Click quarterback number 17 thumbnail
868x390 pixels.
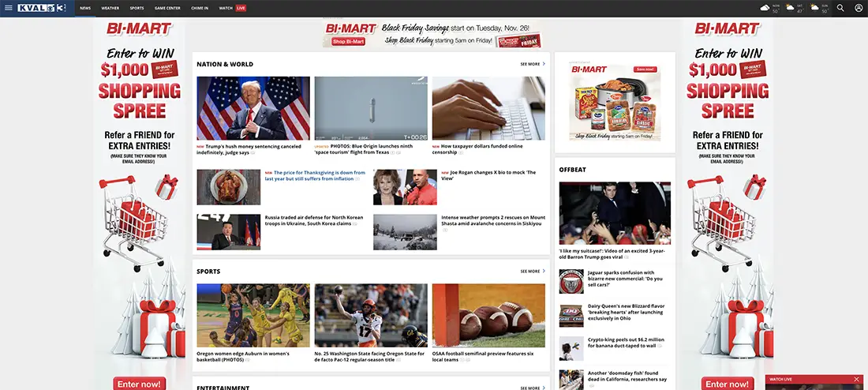pyautogui.click(x=371, y=315)
